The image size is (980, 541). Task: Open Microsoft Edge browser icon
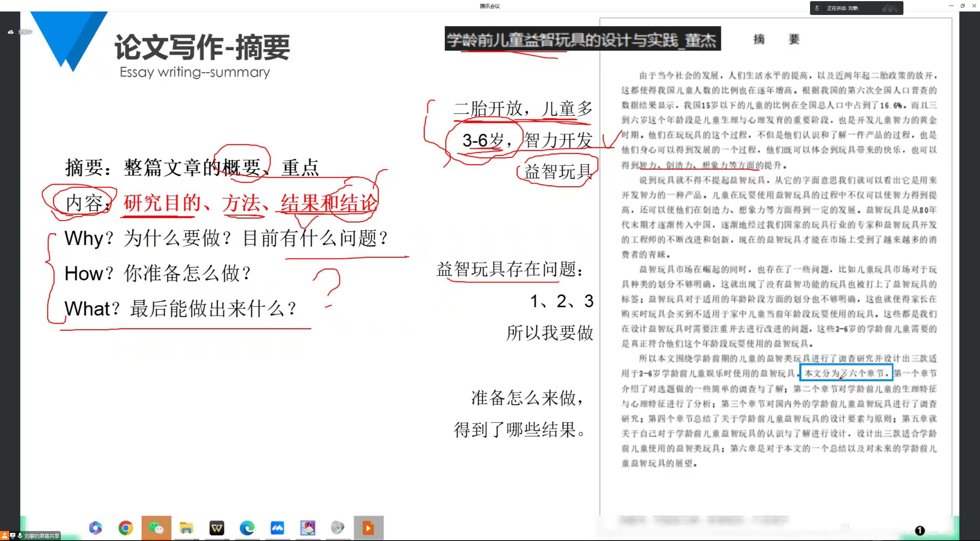[247, 528]
